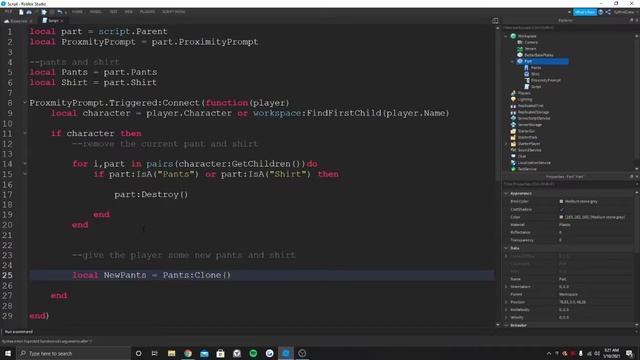The height and width of the screenshot is (360, 640).
Task: Open the PLUGINS ribbon tab
Action: coord(147,12)
